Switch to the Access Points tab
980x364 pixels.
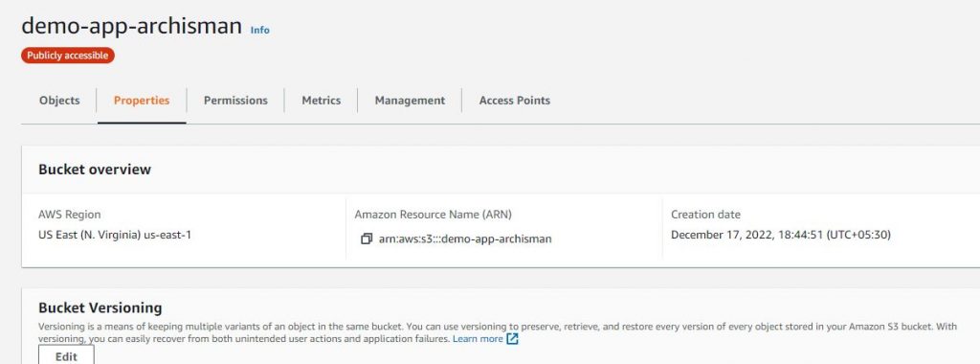pyautogui.click(x=514, y=100)
